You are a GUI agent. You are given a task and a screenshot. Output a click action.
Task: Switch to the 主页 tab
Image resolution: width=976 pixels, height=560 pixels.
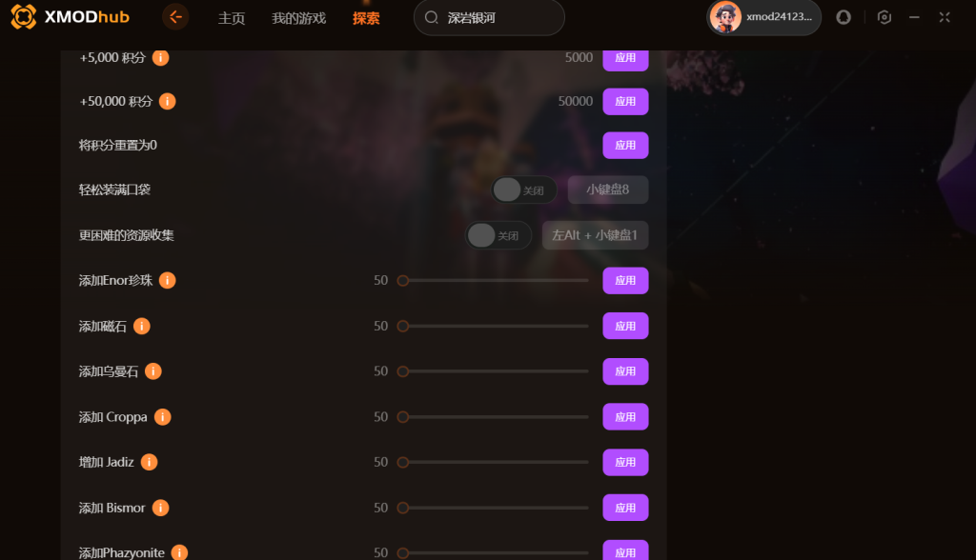232,18
